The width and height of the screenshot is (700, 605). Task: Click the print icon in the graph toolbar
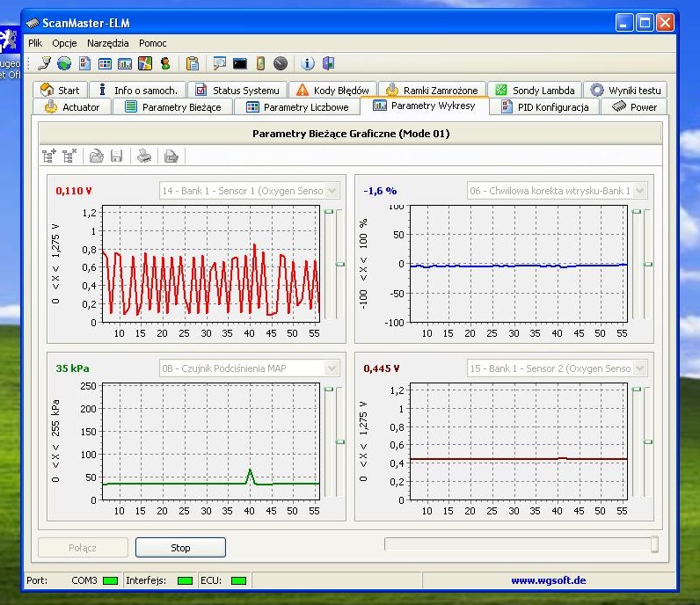[144, 157]
